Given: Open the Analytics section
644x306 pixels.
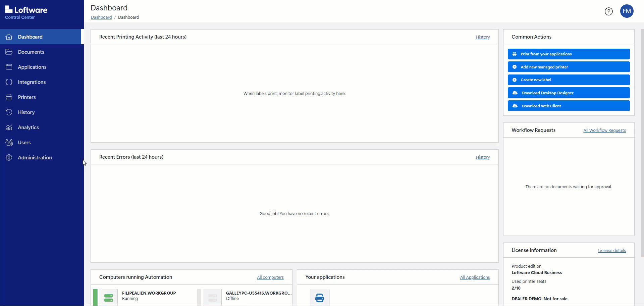Looking at the screenshot, I should pyautogui.click(x=28, y=127).
